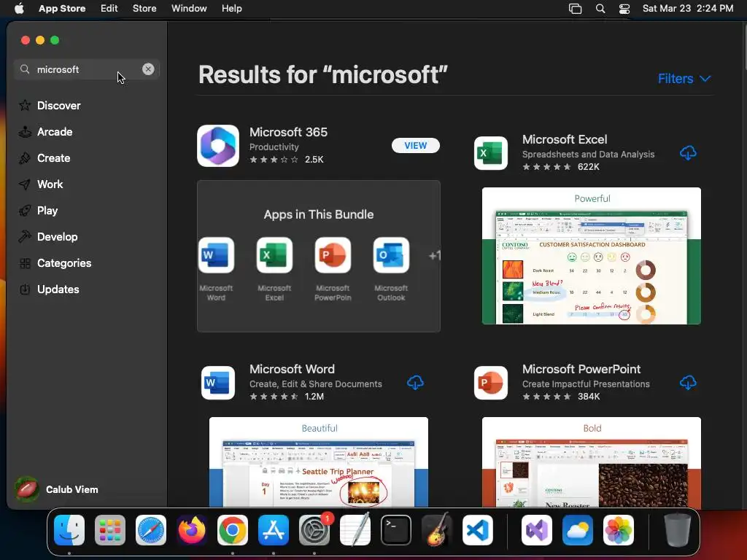Open the Weather app from the Dock

click(578, 530)
